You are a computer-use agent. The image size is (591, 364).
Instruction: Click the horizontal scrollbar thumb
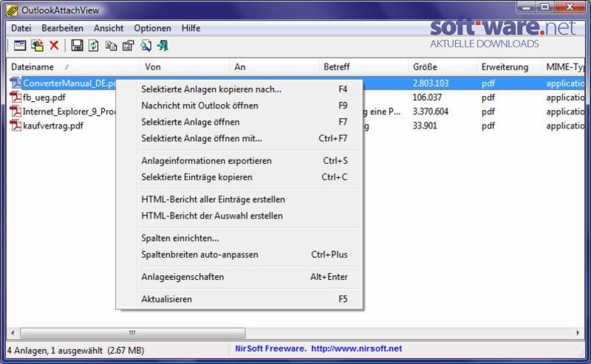pos(133,333)
